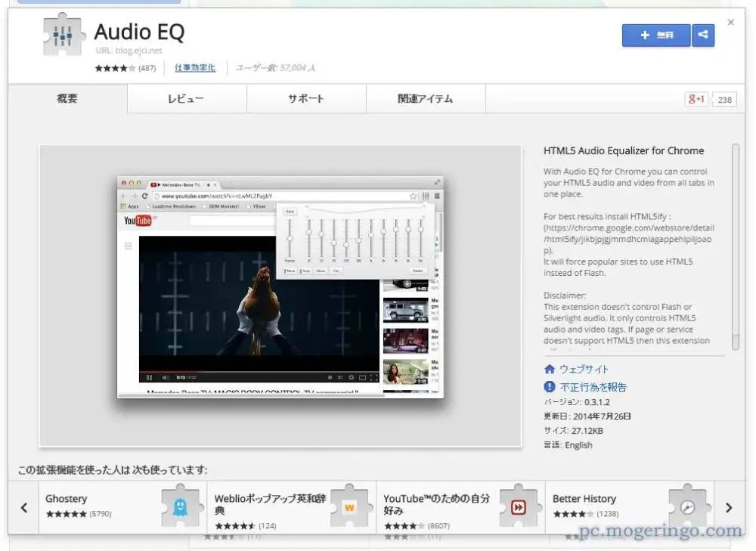Click the 仕事効率化 category link

click(194, 67)
